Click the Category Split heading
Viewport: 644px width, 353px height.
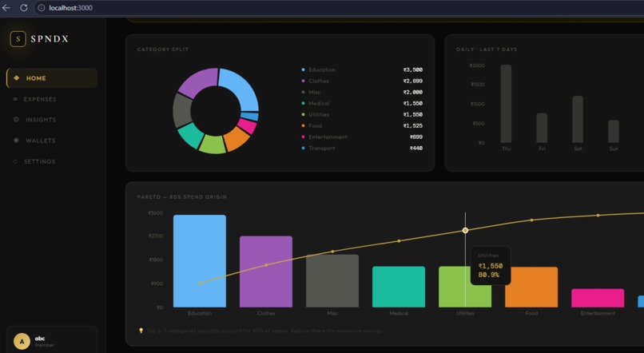pyautogui.click(x=163, y=50)
